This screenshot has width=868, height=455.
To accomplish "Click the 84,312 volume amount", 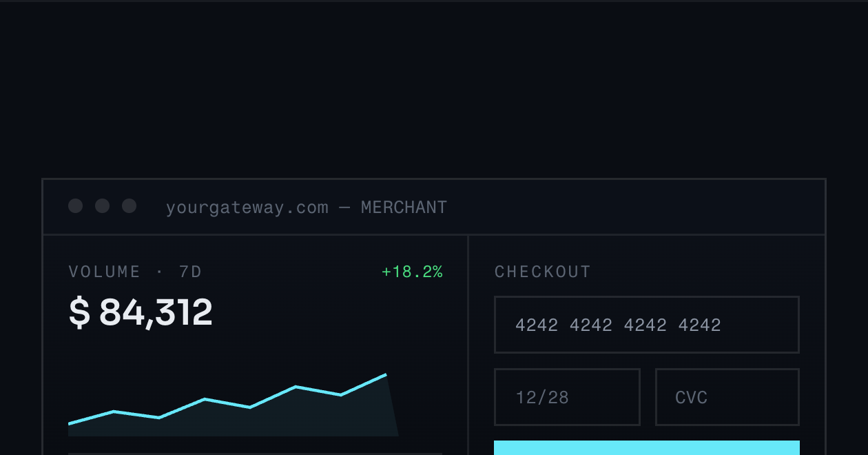I will point(156,312).
